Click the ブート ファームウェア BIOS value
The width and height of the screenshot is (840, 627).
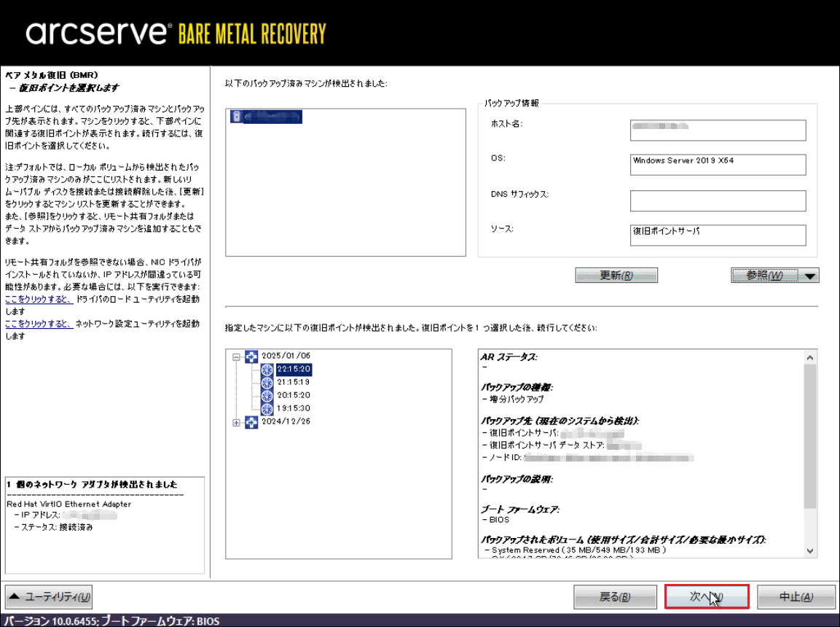click(x=499, y=520)
